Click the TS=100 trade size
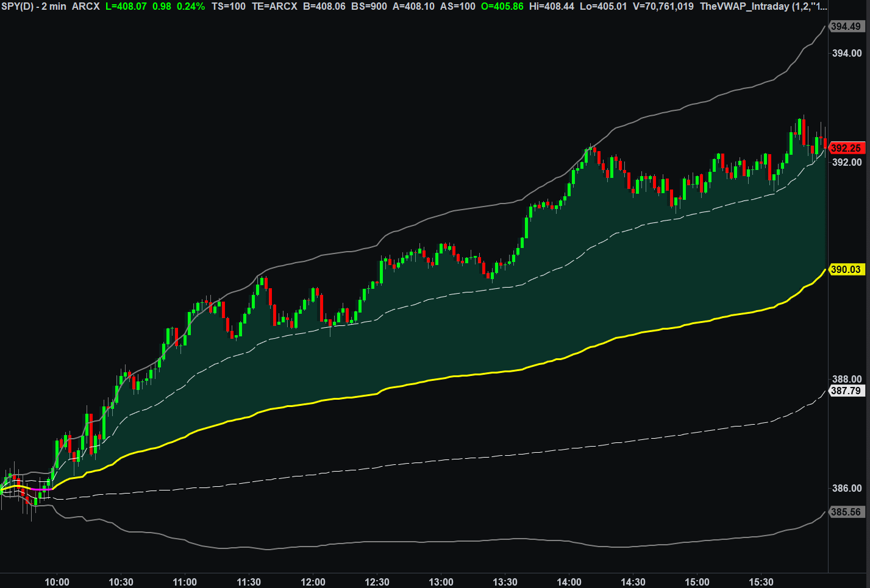The image size is (870, 588). tap(229, 7)
